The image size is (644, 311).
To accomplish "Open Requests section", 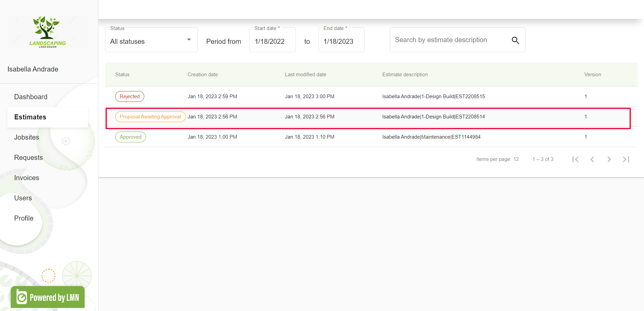I will (28, 158).
